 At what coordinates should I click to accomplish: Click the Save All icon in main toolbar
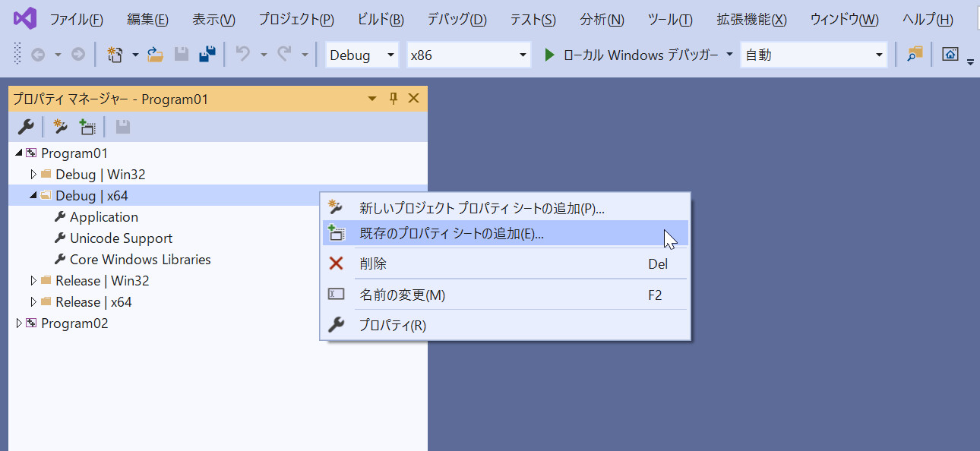[x=207, y=55]
